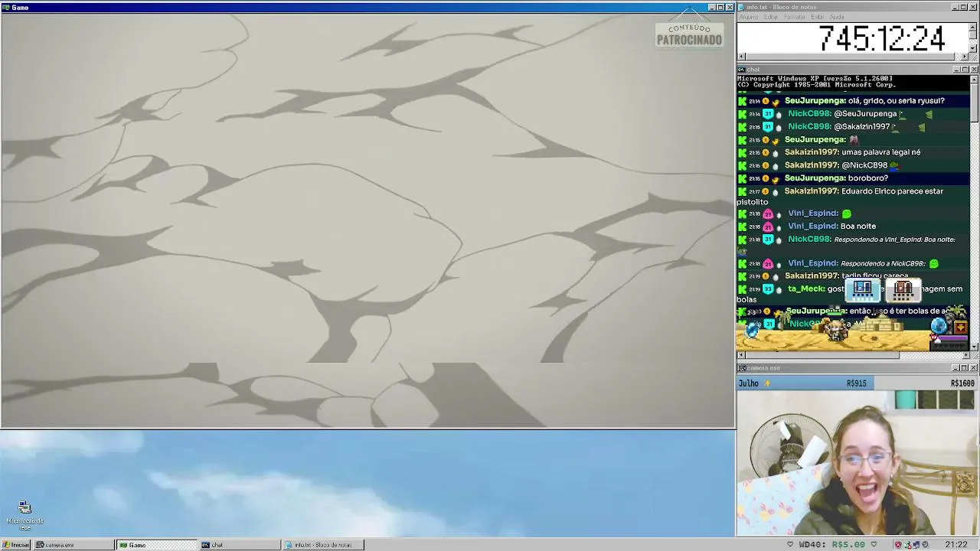The image size is (980, 551).
Task: Minimize the Game window
Action: coord(711,8)
